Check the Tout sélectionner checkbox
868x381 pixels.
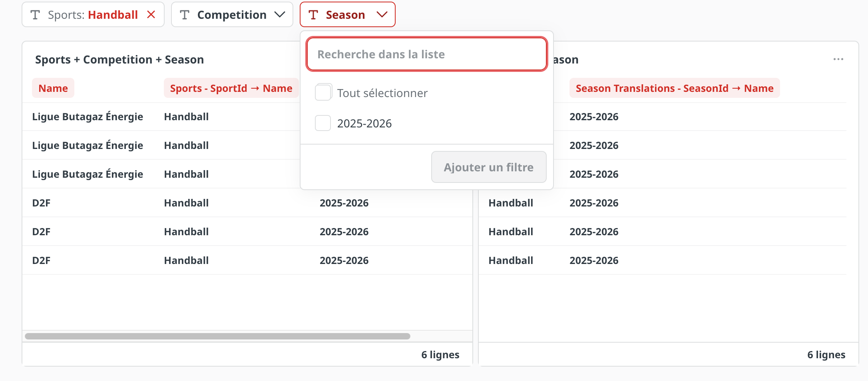tap(323, 93)
